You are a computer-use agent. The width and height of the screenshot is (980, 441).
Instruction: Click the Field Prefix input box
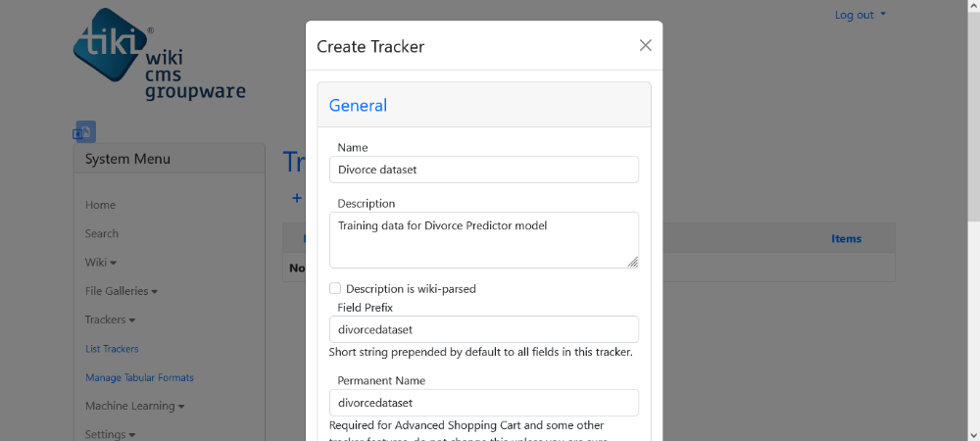tap(484, 329)
